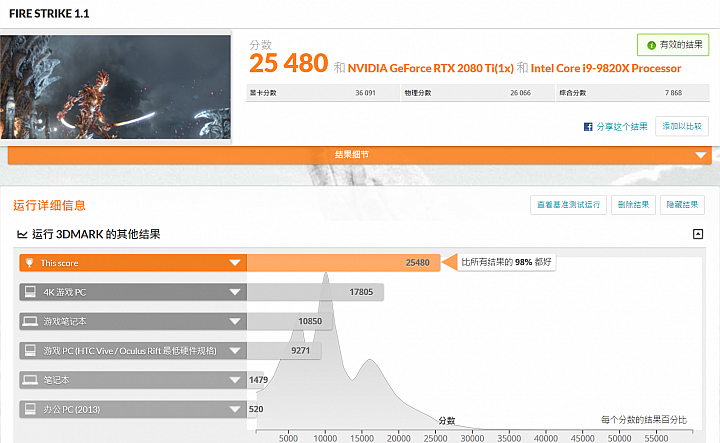The height and width of the screenshot is (443, 720).
Task: Click the NVIDIA GeForce RTX 2080 Ti link
Action: click(x=431, y=68)
